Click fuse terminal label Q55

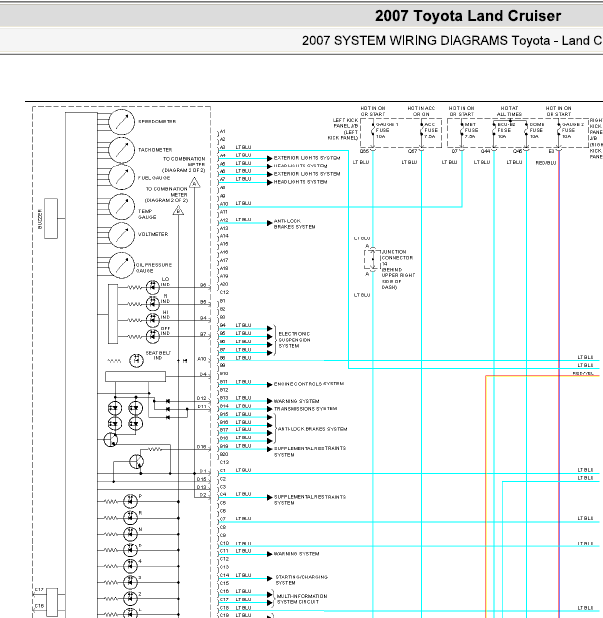click(364, 151)
